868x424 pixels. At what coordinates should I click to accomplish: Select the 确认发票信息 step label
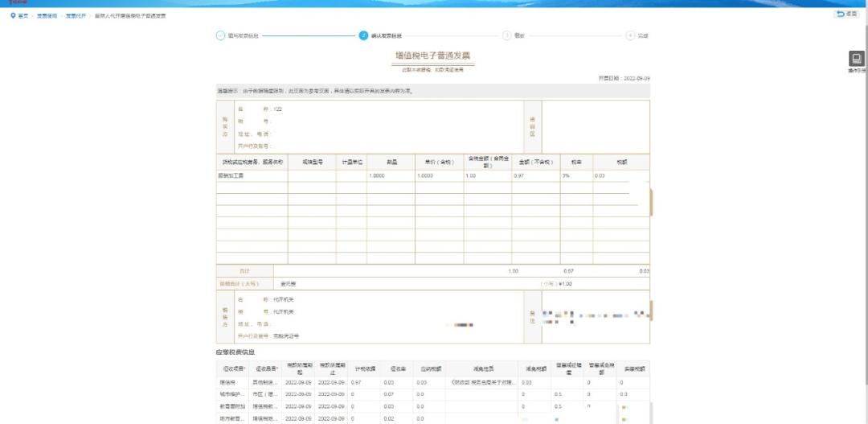(x=387, y=35)
